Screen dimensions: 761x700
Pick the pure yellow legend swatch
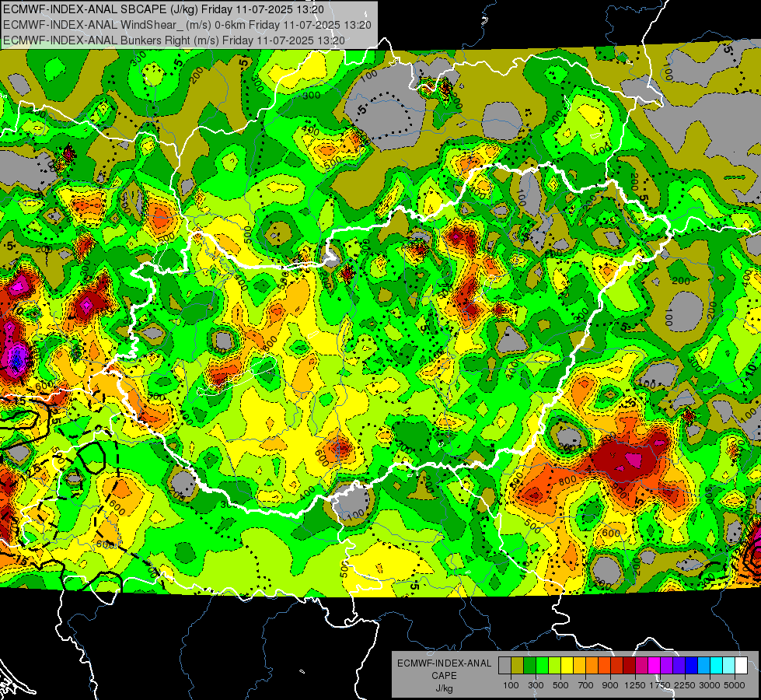coord(567,665)
